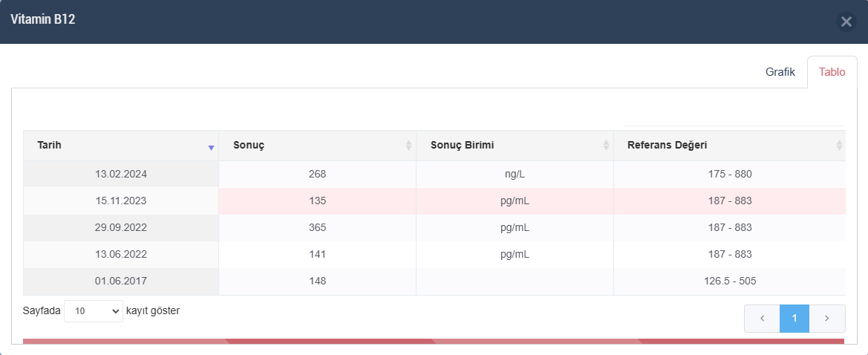Viewport: 868px width, 355px height.
Task: Click the Tarih column header
Action: point(50,145)
